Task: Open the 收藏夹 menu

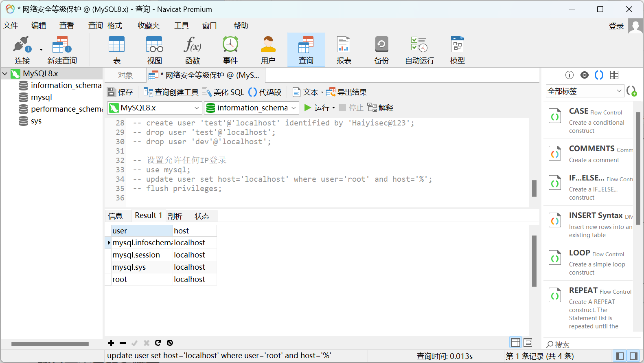Action: click(x=148, y=25)
